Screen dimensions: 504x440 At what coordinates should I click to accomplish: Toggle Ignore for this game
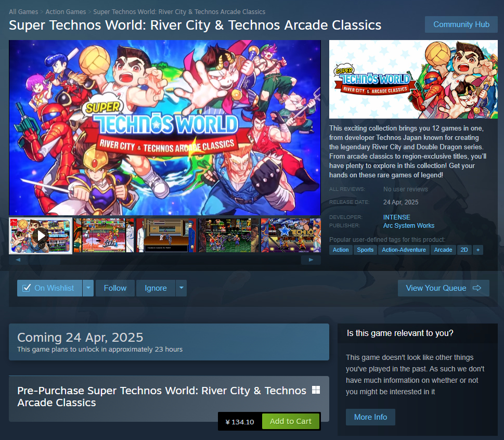156,288
